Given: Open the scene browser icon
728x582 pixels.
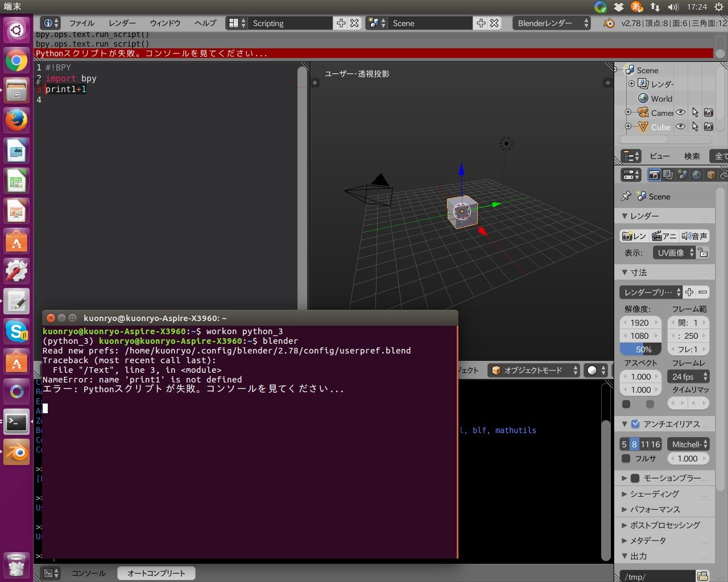Looking at the screenshot, I should [377, 23].
